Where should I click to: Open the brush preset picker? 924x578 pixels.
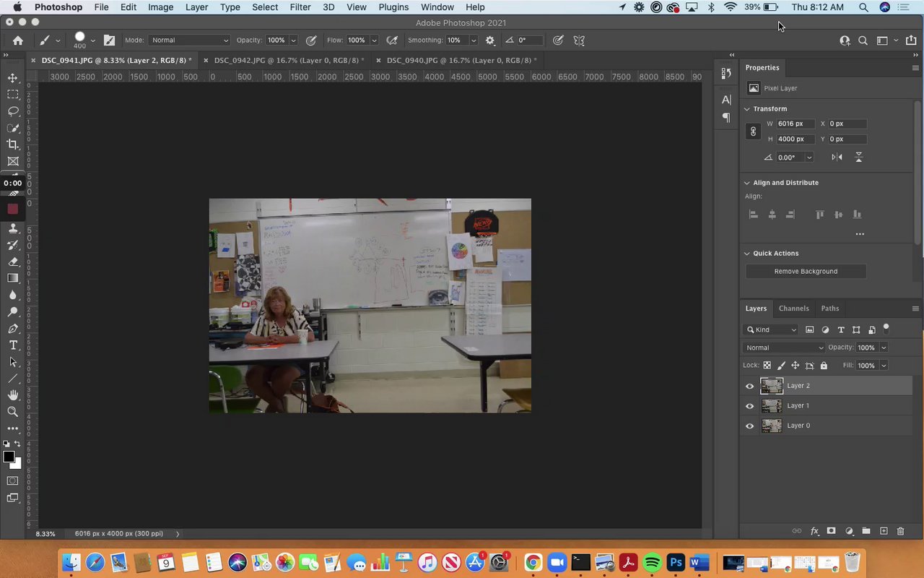click(84, 40)
